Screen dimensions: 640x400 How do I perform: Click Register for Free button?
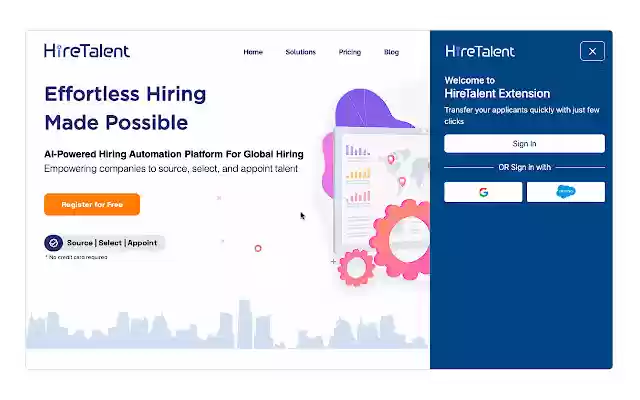click(92, 204)
